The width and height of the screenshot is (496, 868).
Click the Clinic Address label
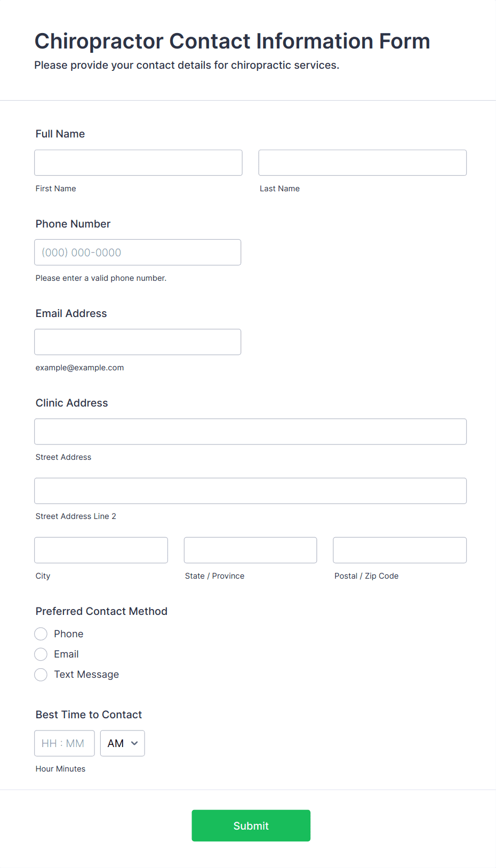pyautogui.click(x=71, y=403)
